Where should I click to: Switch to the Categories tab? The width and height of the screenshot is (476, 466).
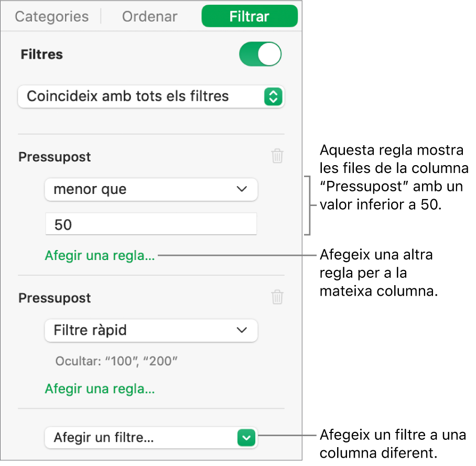click(x=52, y=16)
